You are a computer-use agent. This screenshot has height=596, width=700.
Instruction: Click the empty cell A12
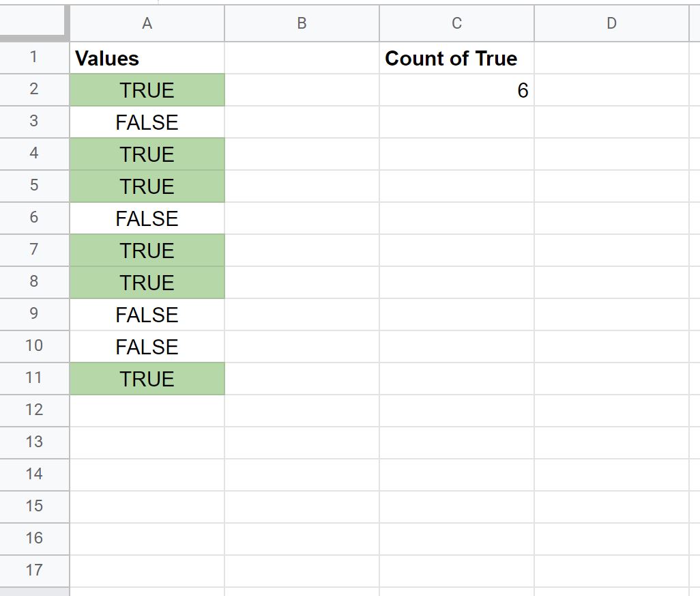pos(146,410)
